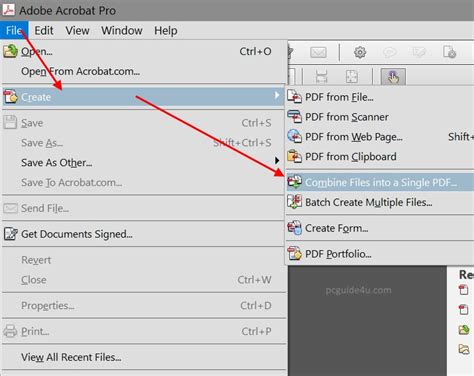Click Save To Acrobat.com...
The height and width of the screenshot is (376, 474).
(143, 182)
